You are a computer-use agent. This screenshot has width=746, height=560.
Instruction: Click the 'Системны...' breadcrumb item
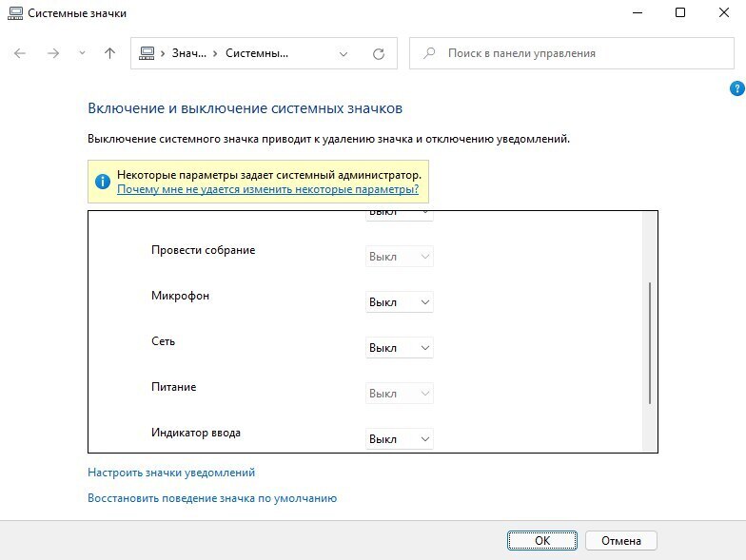[x=257, y=54]
